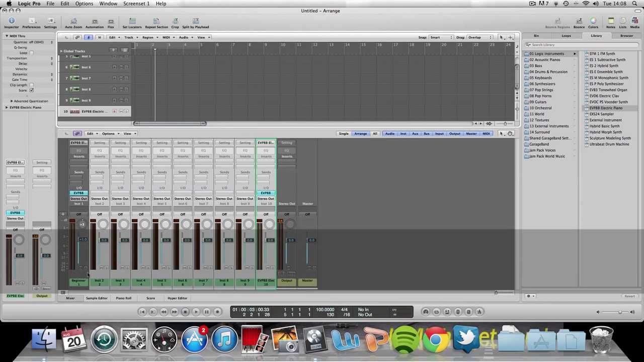Click Split by Playhead icon
This screenshot has height=362, width=644.
tap(195, 22)
